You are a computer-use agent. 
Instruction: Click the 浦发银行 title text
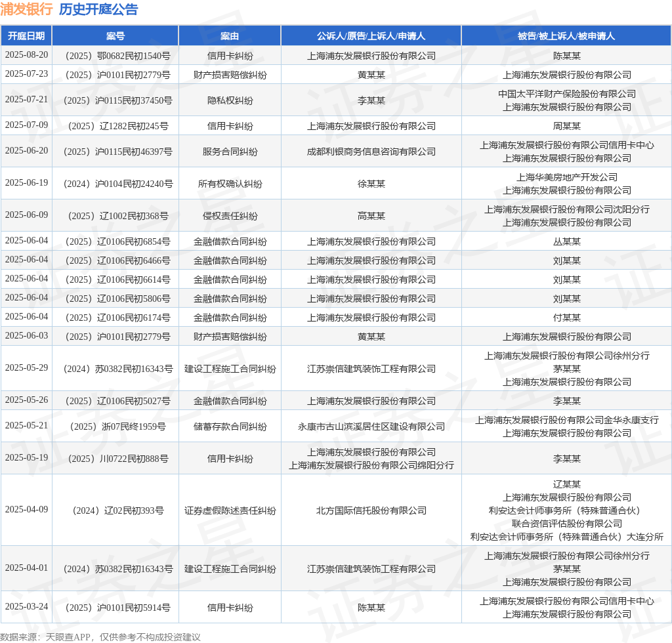tap(26, 9)
